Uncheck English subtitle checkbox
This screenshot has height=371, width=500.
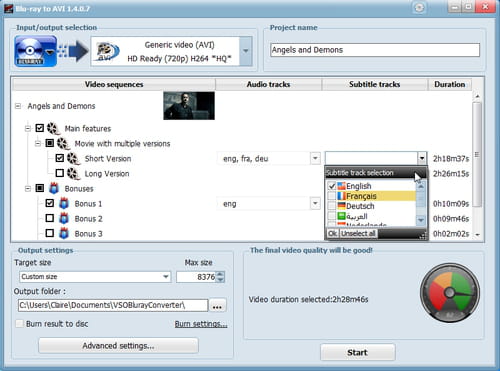point(332,186)
